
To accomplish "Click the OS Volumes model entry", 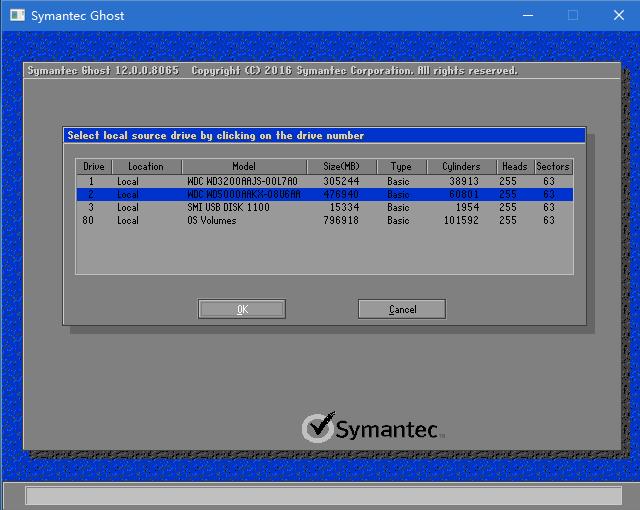I will pyautogui.click(x=211, y=220).
